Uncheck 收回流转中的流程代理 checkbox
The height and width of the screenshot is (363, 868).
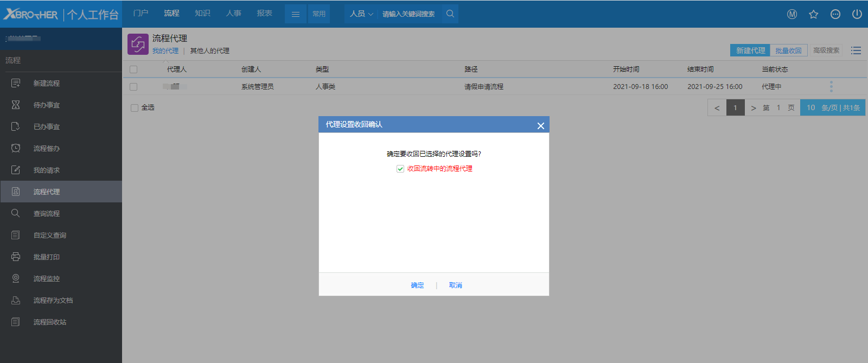pyautogui.click(x=400, y=169)
